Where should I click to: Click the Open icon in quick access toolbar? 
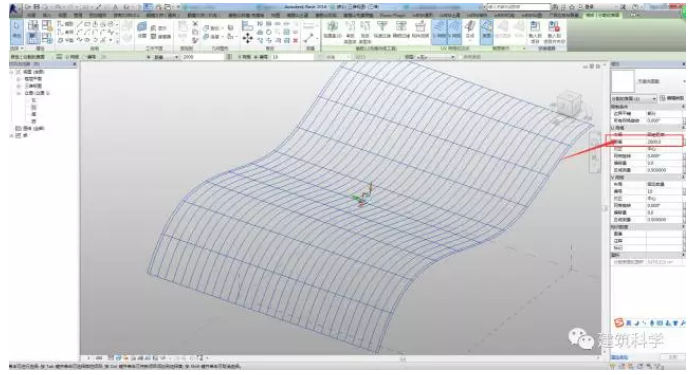click(x=29, y=7)
